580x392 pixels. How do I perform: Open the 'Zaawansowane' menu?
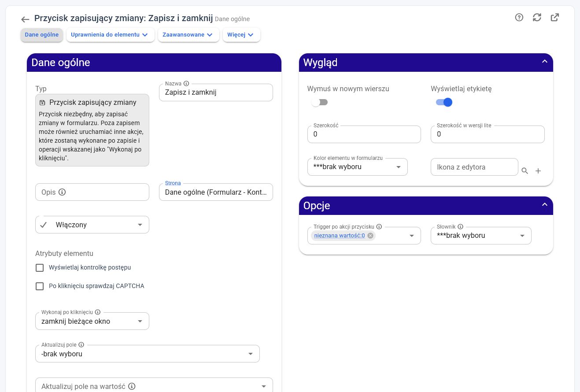click(188, 35)
